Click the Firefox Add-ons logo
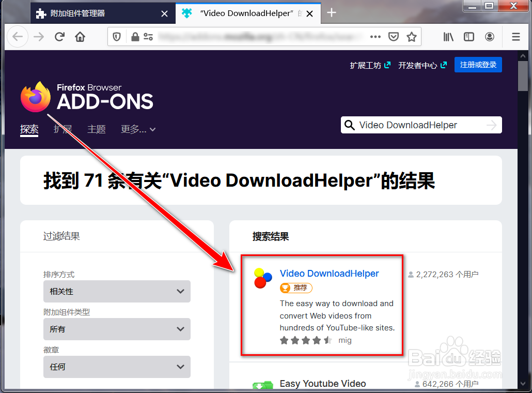 pos(87,97)
